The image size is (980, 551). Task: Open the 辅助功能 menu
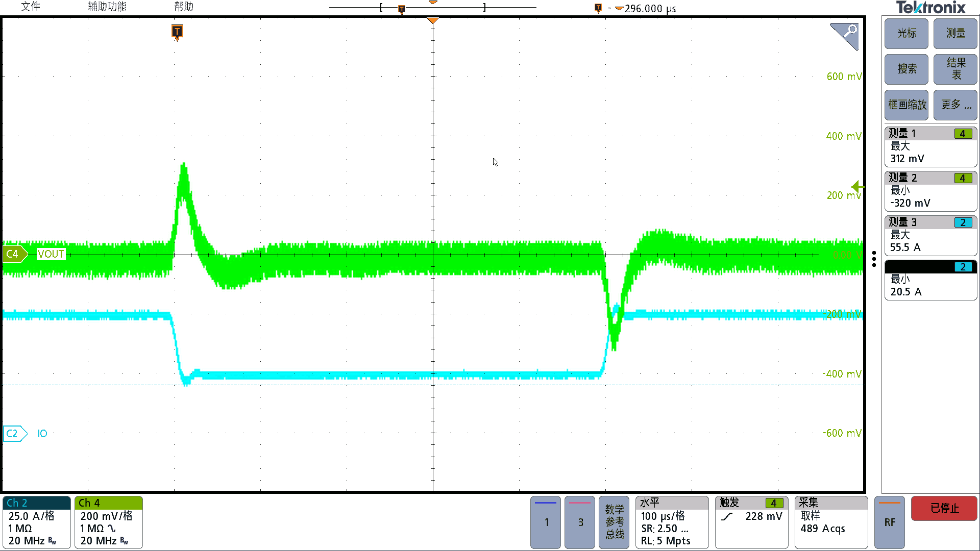(x=107, y=7)
